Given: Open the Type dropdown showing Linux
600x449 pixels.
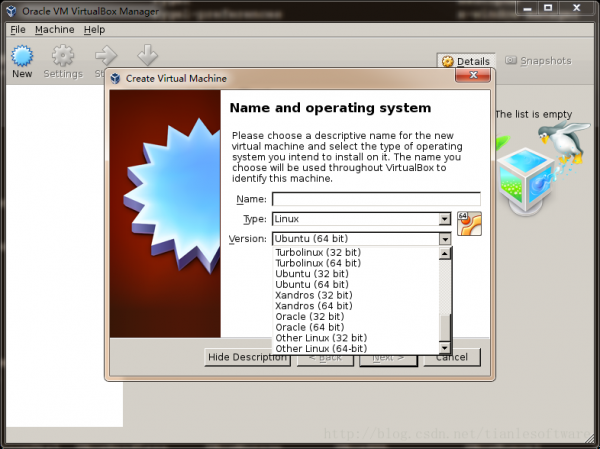Looking at the screenshot, I should pyautogui.click(x=362, y=219).
